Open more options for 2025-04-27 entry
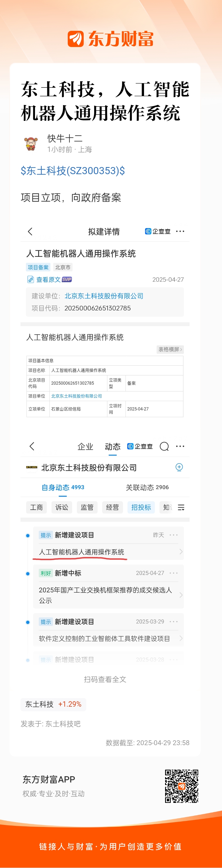Image resolution: width=222 pixels, height=868 pixels. pyautogui.click(x=174, y=573)
